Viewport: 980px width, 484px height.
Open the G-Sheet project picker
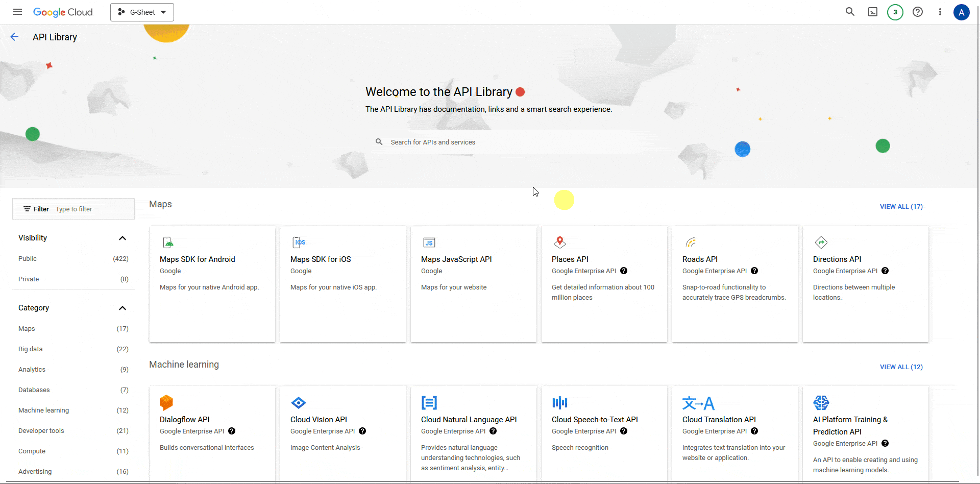click(x=142, y=12)
